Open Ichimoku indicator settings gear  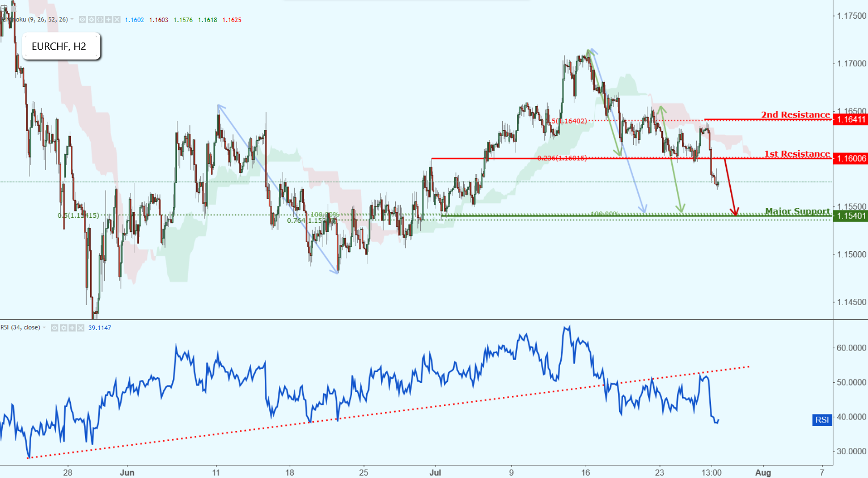tap(91, 19)
